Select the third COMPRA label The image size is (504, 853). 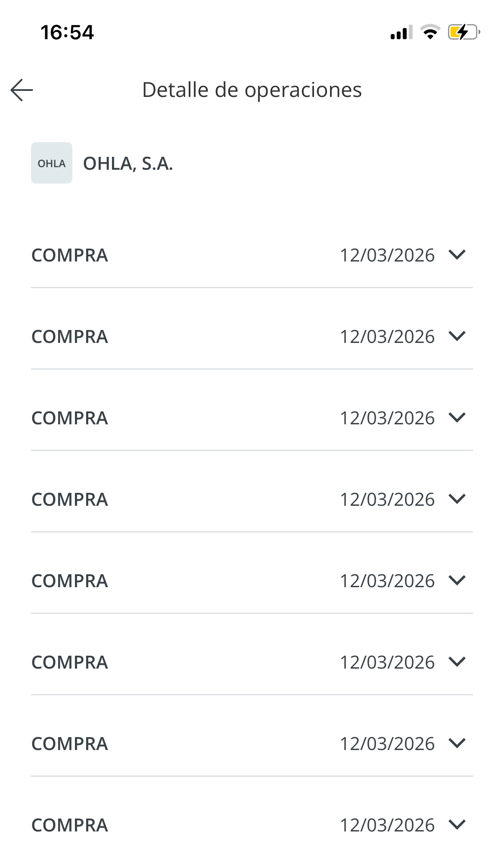click(70, 418)
